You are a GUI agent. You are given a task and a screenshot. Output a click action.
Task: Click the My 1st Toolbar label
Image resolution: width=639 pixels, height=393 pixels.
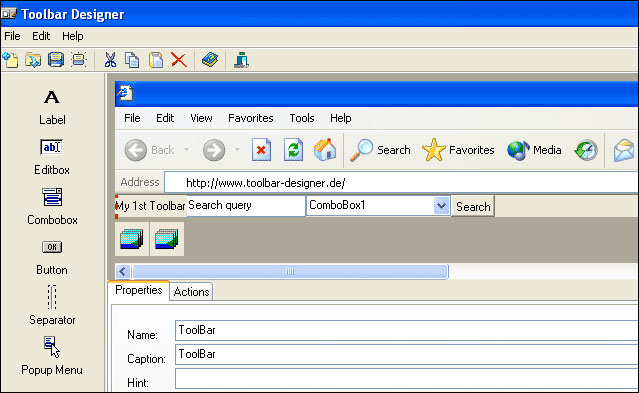(x=150, y=206)
